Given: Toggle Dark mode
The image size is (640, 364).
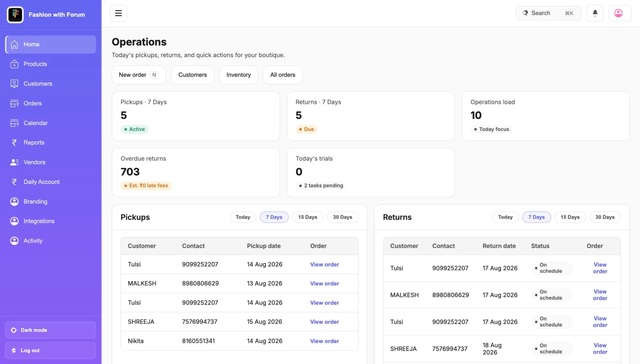Looking at the screenshot, I should pyautogui.click(x=50, y=330).
